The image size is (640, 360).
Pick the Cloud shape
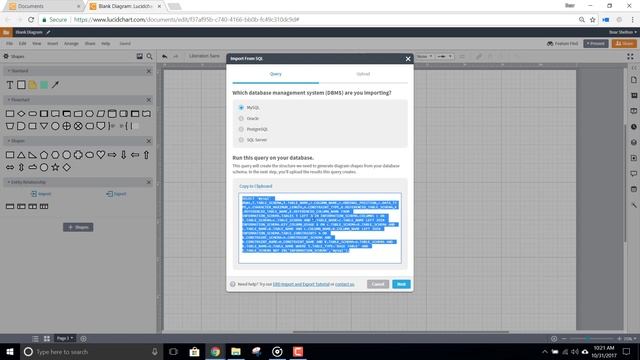(33, 167)
